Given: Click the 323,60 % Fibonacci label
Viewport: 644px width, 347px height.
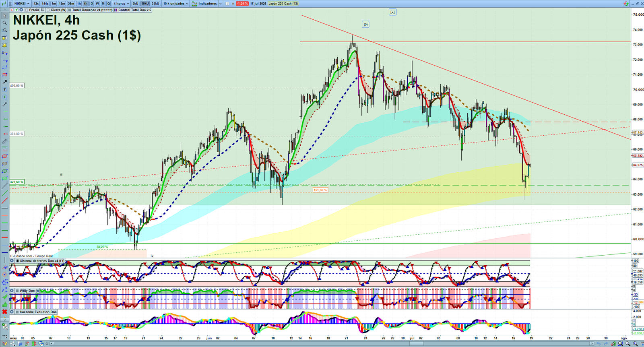Looking at the screenshot, I should pyautogui.click(x=17, y=182).
